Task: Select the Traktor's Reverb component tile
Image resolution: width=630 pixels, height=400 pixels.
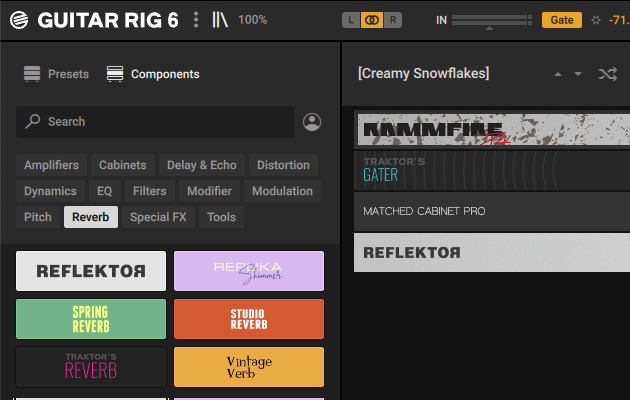Action: tap(91, 367)
